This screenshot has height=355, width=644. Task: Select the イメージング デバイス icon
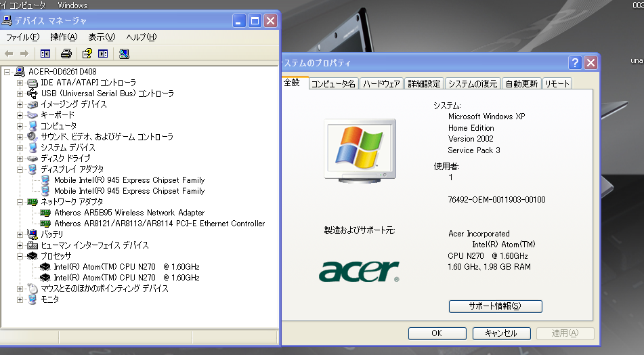pos(33,104)
